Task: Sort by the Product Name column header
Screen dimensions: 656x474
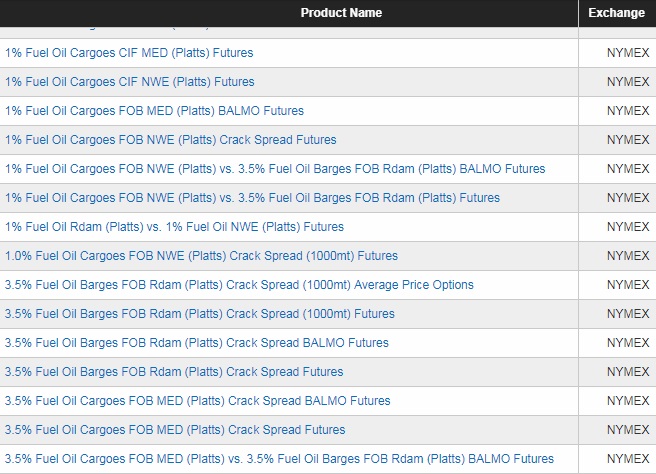Action: [x=341, y=13]
